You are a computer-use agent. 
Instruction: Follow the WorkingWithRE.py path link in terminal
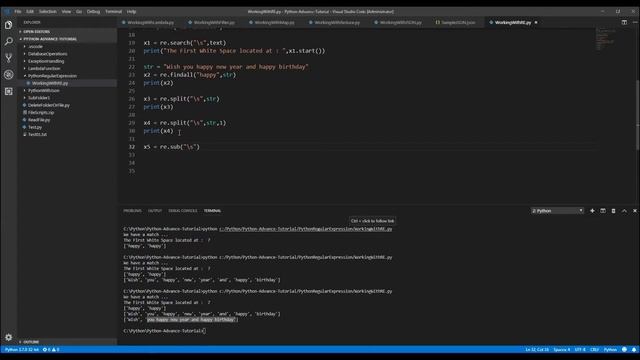click(305, 229)
